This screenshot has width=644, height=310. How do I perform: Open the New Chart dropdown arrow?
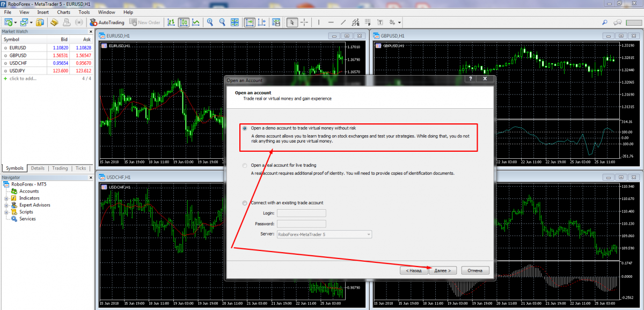[x=16, y=23]
